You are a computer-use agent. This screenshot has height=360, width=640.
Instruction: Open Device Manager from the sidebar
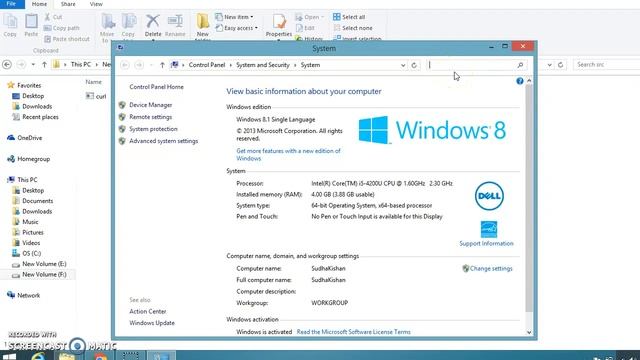click(x=151, y=105)
